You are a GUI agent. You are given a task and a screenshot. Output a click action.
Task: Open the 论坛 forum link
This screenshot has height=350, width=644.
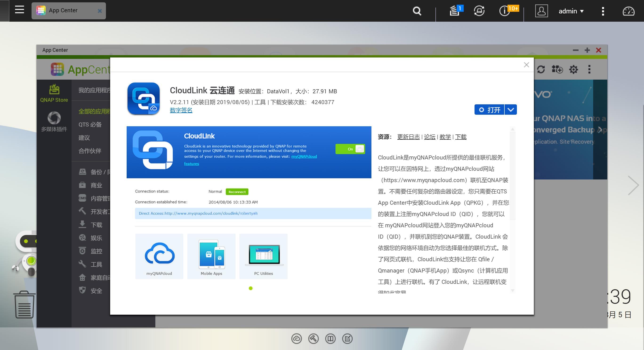[x=430, y=137]
